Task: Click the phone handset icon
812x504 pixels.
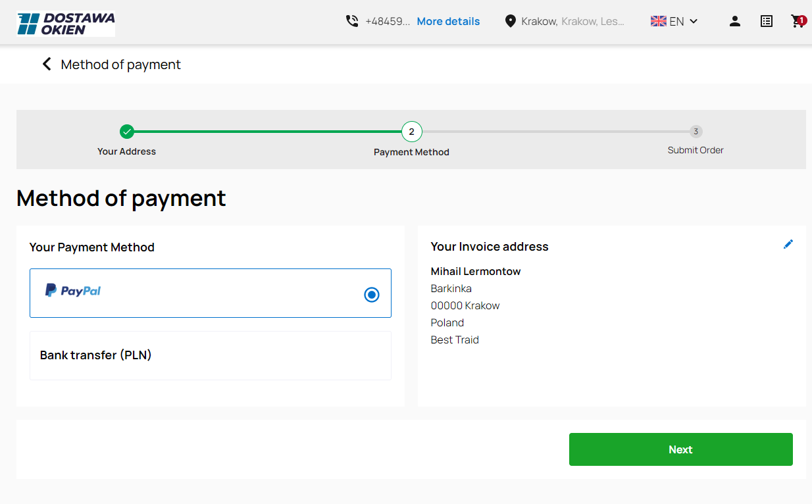Action: 352,21
